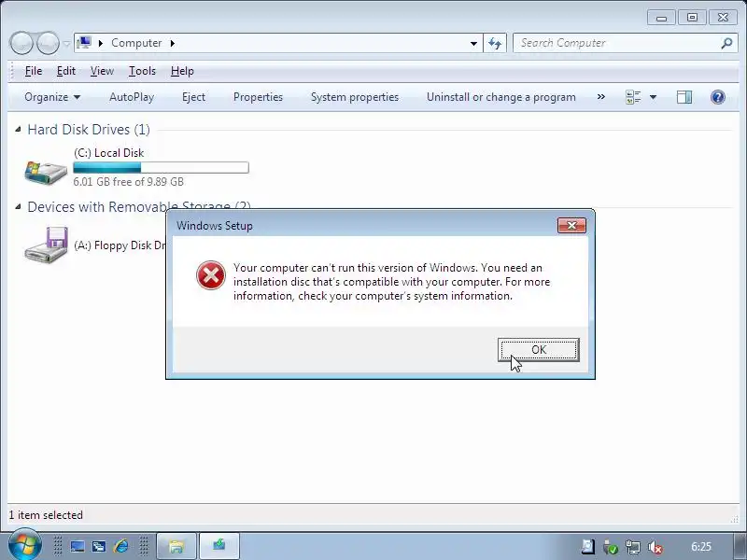Click the Back navigation button
The image size is (747, 560).
pos(21,43)
